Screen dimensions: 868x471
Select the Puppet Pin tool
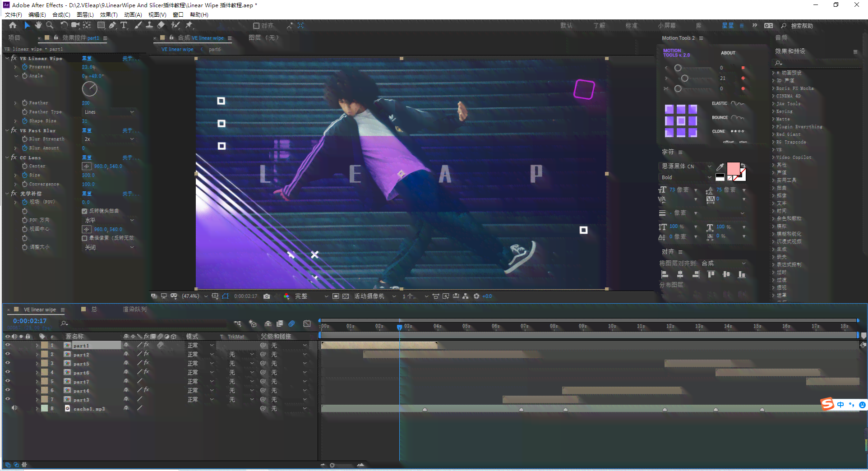pyautogui.click(x=189, y=26)
